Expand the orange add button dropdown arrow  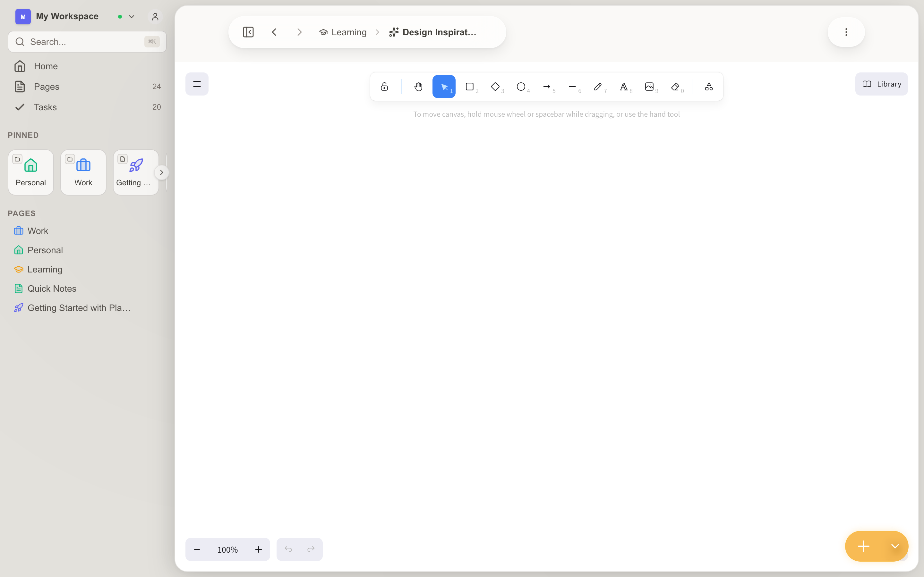pyautogui.click(x=895, y=546)
